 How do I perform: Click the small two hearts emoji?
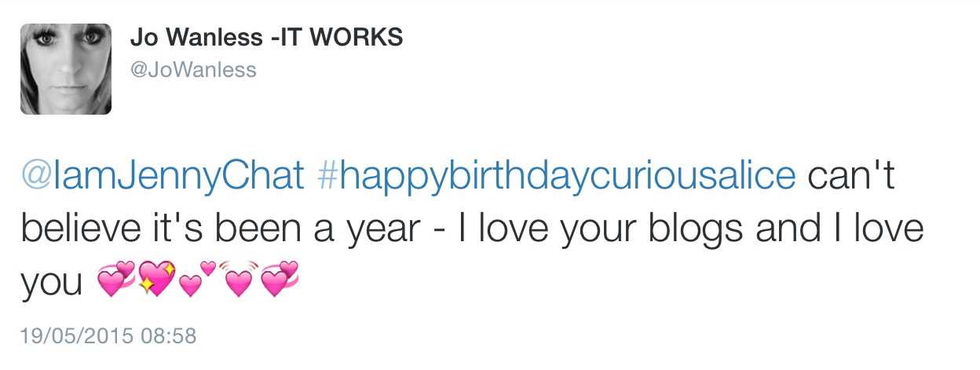click(196, 279)
